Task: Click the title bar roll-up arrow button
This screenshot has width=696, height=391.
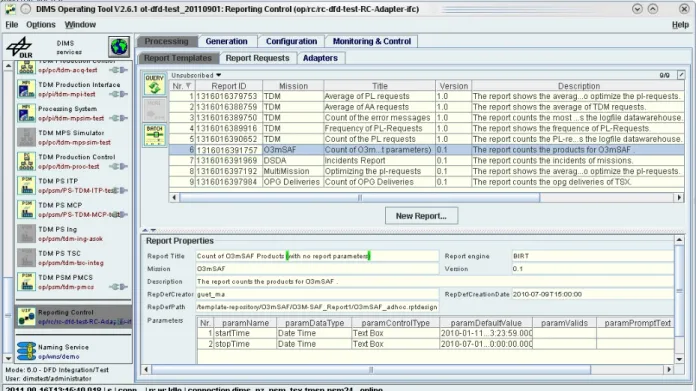Action: click(x=652, y=9)
